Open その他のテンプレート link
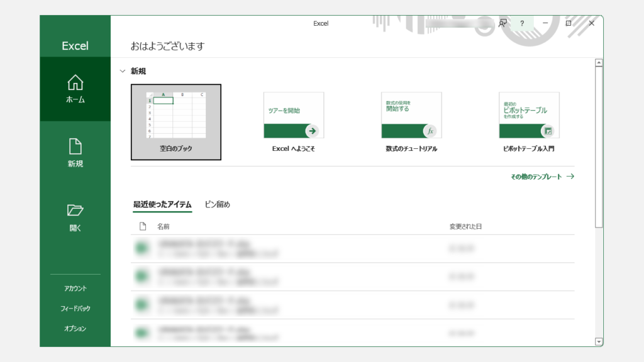The width and height of the screenshot is (644, 362). coord(542,177)
